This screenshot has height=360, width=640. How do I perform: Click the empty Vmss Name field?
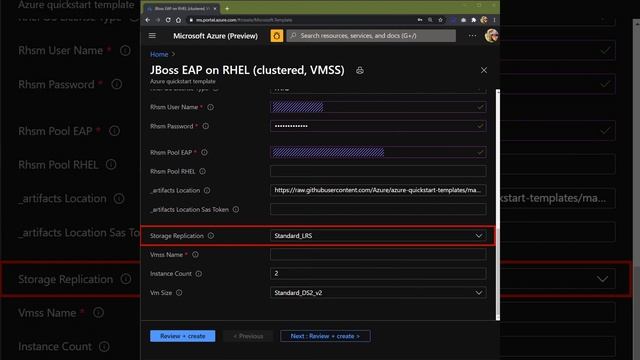click(x=378, y=255)
